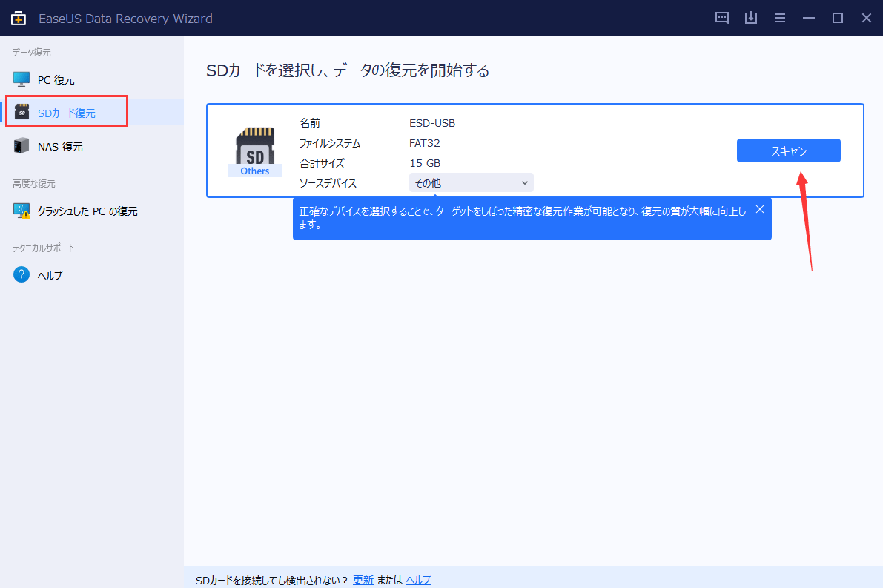883x588 pixels.
Task: Click the 更新 refresh link
Action: click(x=363, y=579)
